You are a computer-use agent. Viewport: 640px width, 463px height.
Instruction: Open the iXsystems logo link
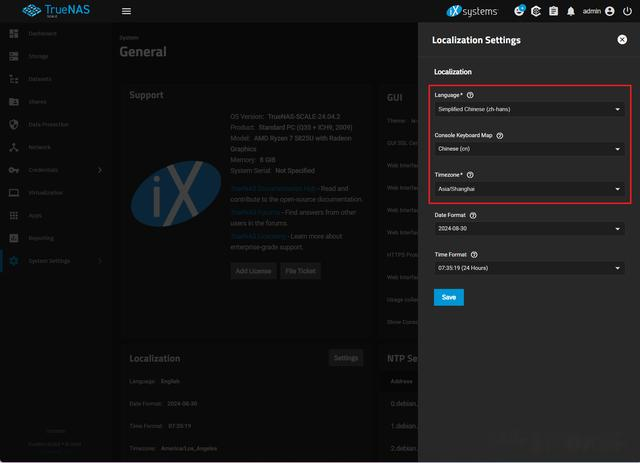click(472, 11)
